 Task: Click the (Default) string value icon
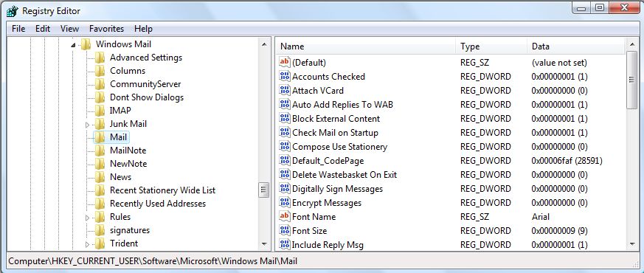click(284, 63)
